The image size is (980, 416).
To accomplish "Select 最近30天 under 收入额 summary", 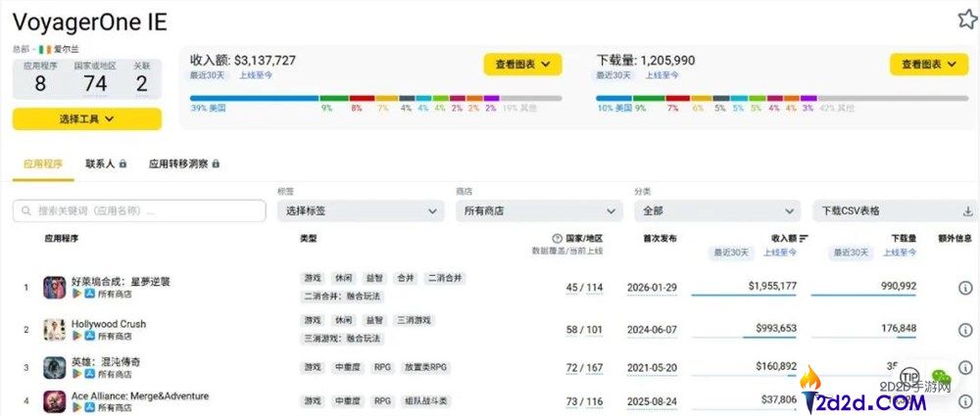I will coord(208,75).
